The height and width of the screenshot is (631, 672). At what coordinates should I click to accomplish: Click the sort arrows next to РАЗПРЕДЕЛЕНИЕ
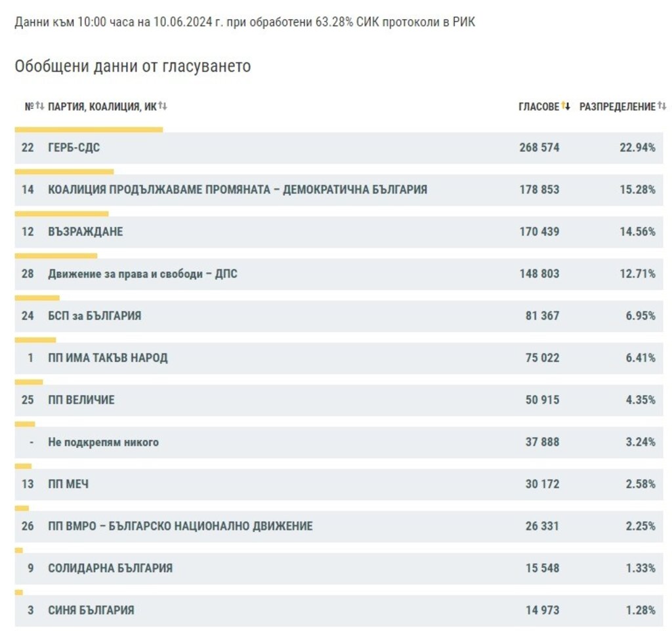click(x=662, y=106)
